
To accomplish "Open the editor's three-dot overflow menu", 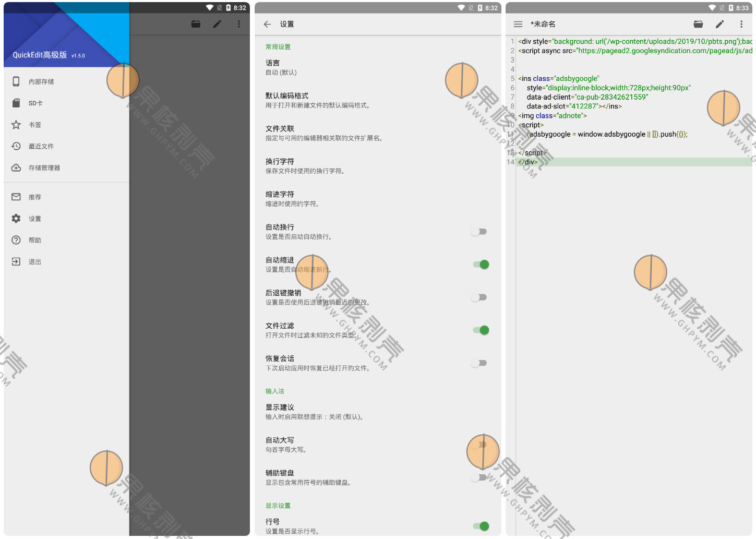I will pyautogui.click(x=741, y=24).
